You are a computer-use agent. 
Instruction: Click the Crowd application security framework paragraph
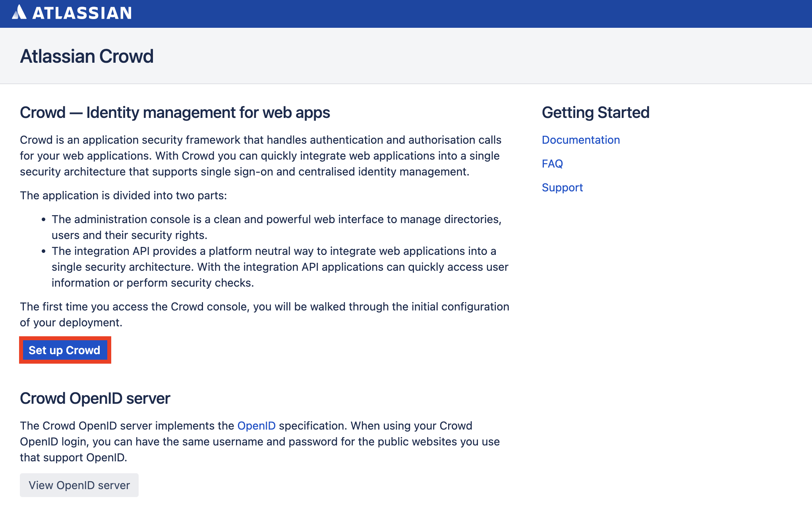[x=260, y=156]
